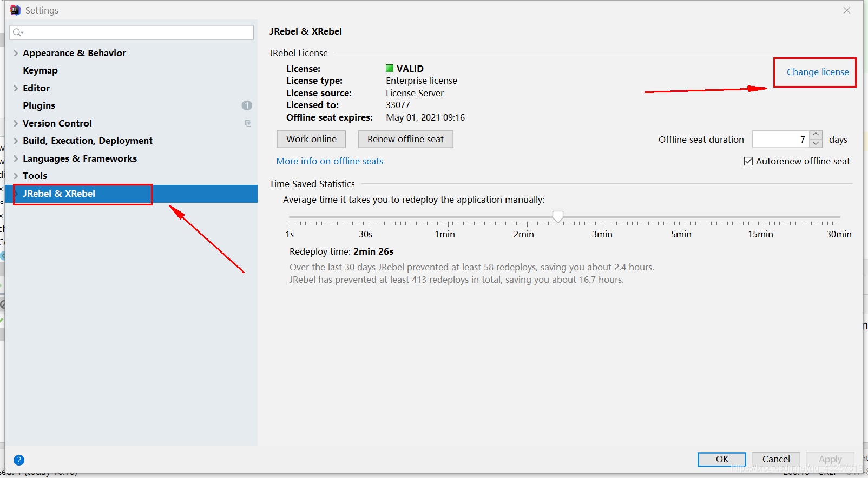This screenshot has height=478, width=868.
Task: Select JRebel & XRebel settings entry
Action: (x=59, y=194)
